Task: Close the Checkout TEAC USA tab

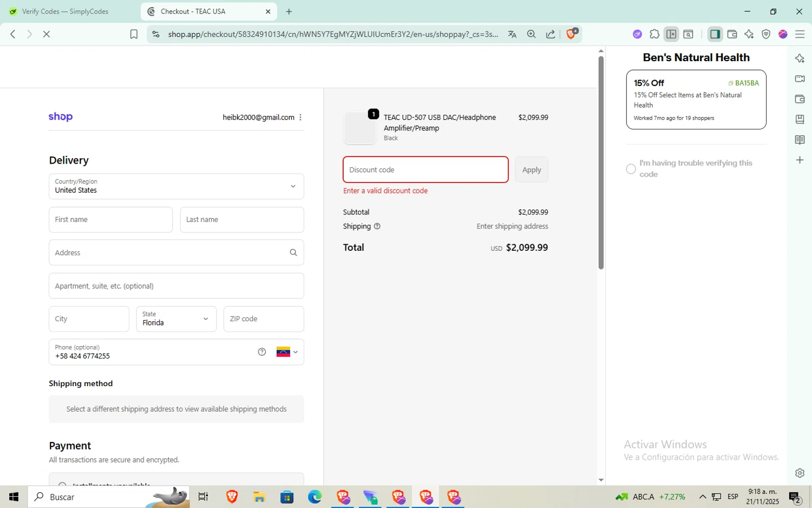Action: tap(268, 11)
